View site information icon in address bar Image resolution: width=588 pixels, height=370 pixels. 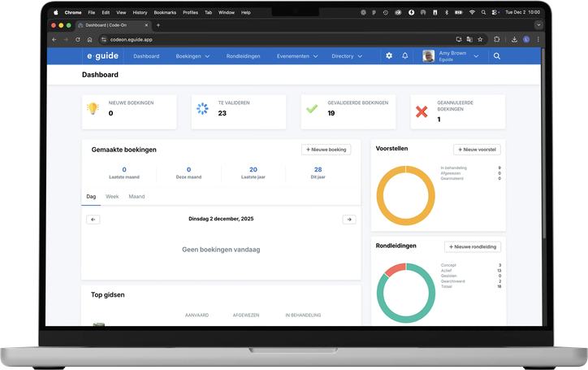pos(104,40)
